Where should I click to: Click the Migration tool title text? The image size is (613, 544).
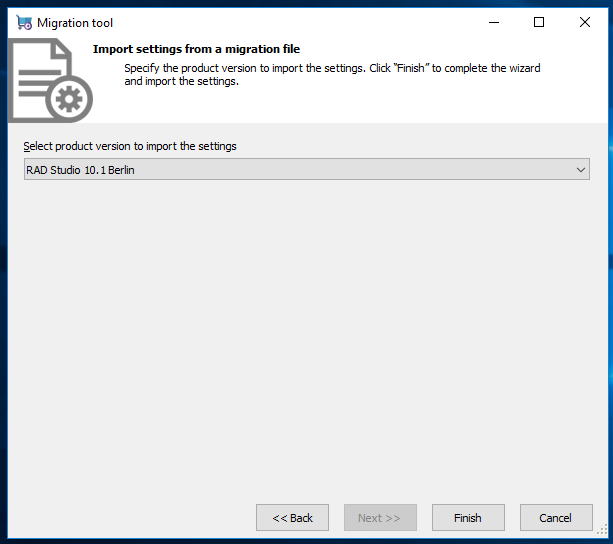pyautogui.click(x=75, y=23)
